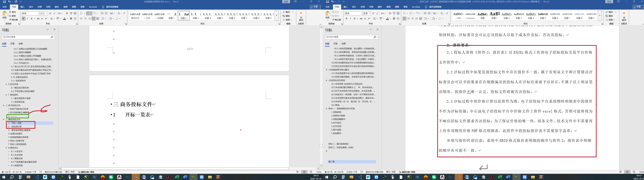Click Windows Start button below 招标文件 window
Image resolution: width=644 pixels, height=180 pixels.
327,177
